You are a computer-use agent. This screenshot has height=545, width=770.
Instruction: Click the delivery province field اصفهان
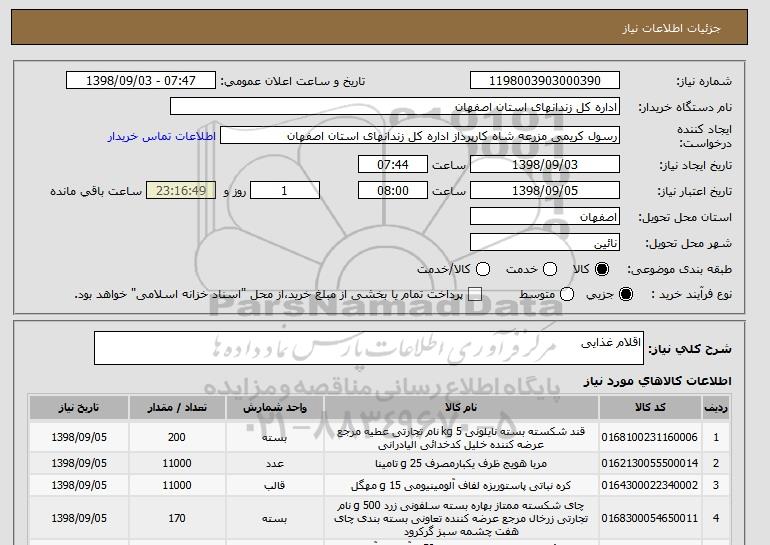click(545, 217)
